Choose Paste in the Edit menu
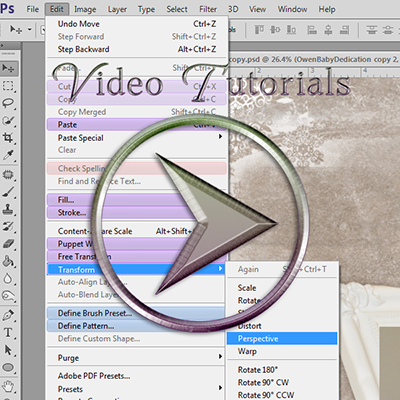Viewport: 400px width, 400px height. (x=137, y=125)
